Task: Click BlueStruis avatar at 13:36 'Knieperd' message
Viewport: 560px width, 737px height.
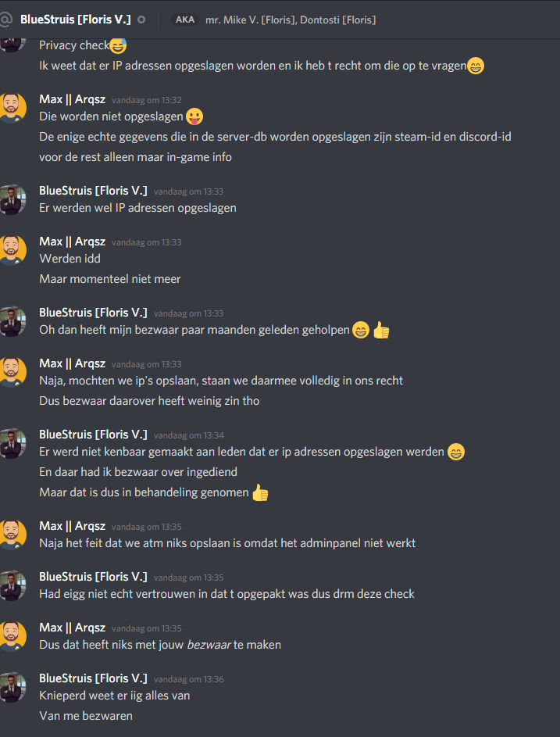Action: pos(12,687)
